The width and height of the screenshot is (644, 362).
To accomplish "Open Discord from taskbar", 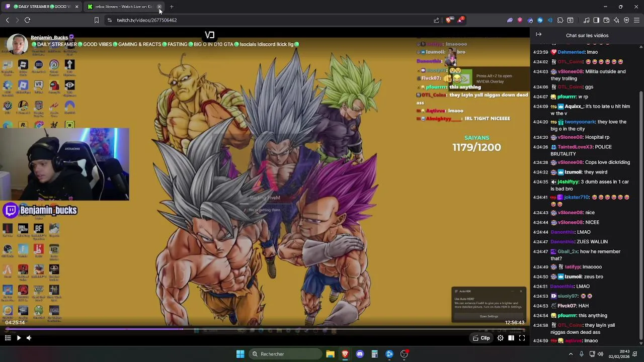I will click(360, 354).
